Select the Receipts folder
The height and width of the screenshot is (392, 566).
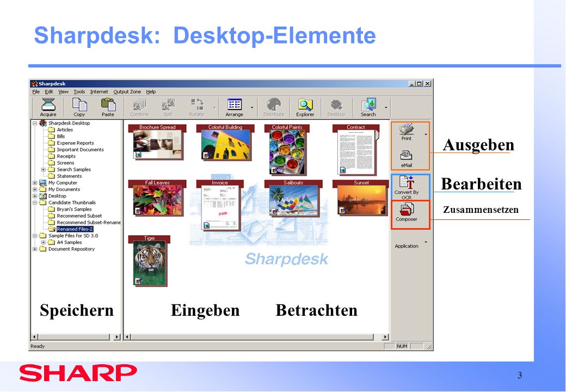66,156
